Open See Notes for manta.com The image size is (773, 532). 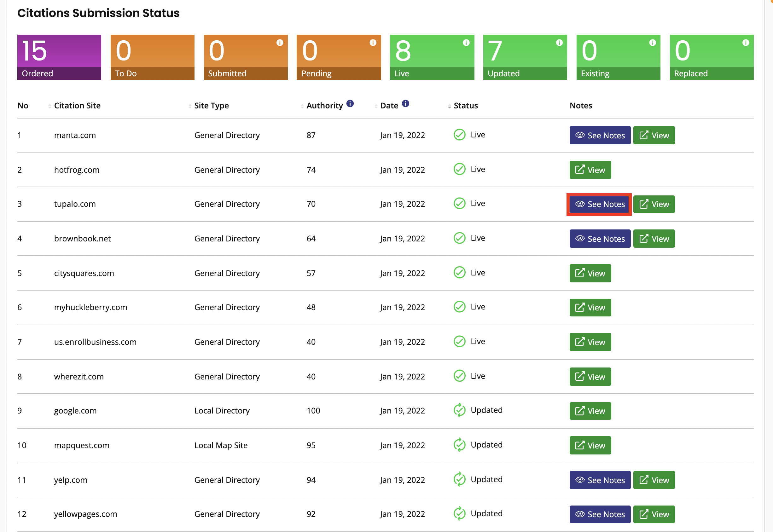[x=600, y=135]
